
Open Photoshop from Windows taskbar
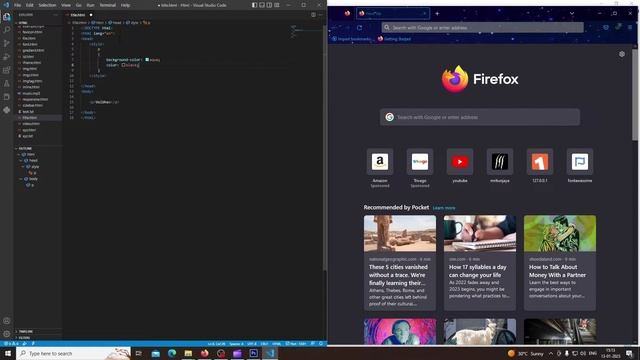(x=253, y=353)
